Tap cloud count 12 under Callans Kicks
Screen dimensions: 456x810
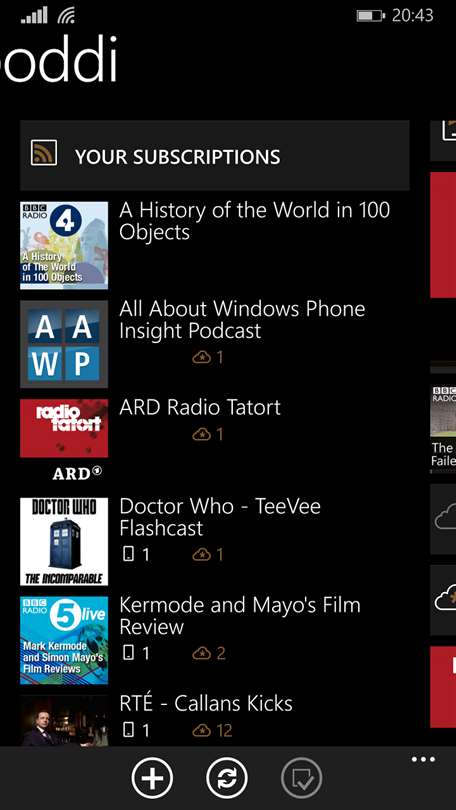(x=212, y=730)
